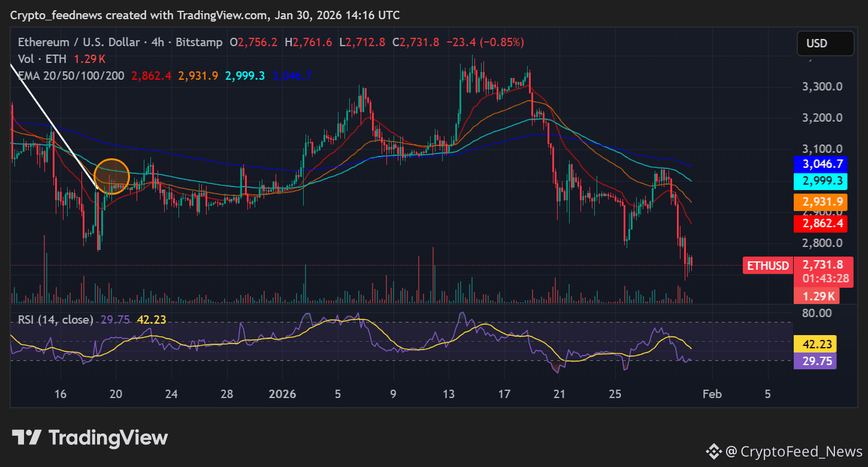Click the 1.29 K volume legend value
Image resolution: width=868 pixels, height=467 pixels.
click(x=90, y=59)
